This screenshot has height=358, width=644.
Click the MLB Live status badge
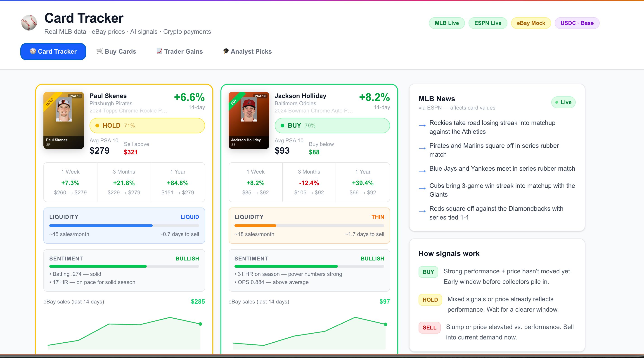(x=447, y=23)
